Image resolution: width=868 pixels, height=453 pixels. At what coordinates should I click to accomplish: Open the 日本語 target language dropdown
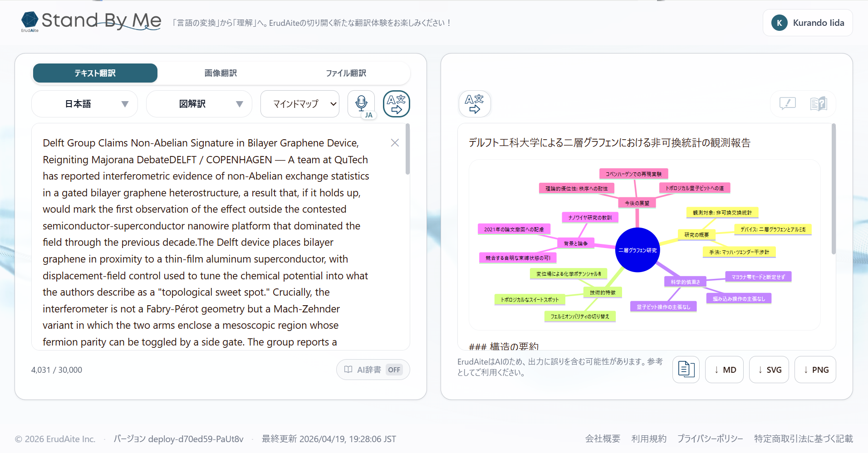[x=84, y=103]
